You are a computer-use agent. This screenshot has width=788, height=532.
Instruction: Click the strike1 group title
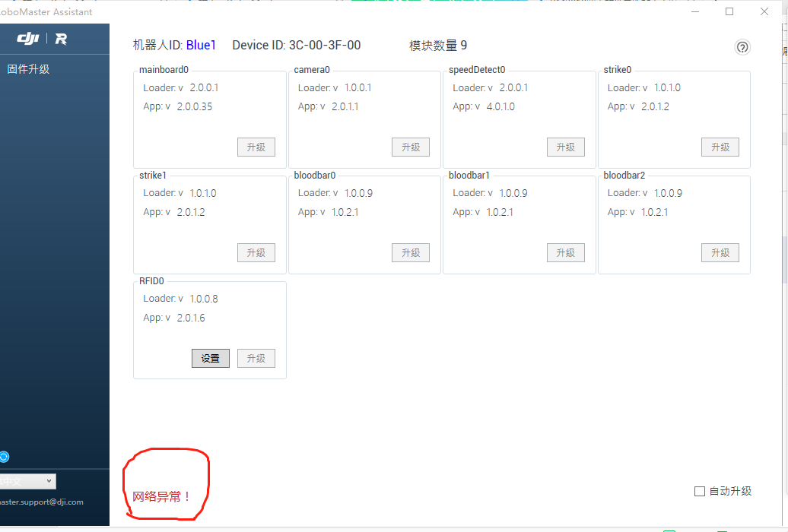pyautogui.click(x=153, y=176)
